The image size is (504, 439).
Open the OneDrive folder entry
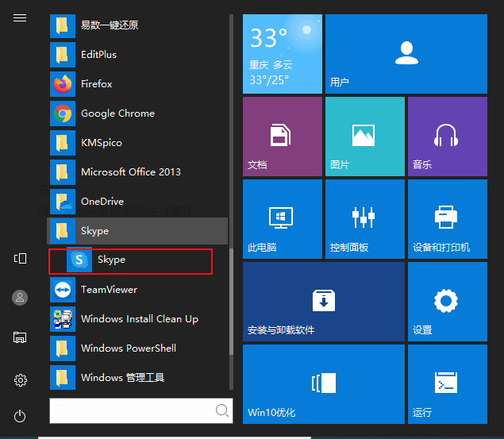[x=138, y=202]
